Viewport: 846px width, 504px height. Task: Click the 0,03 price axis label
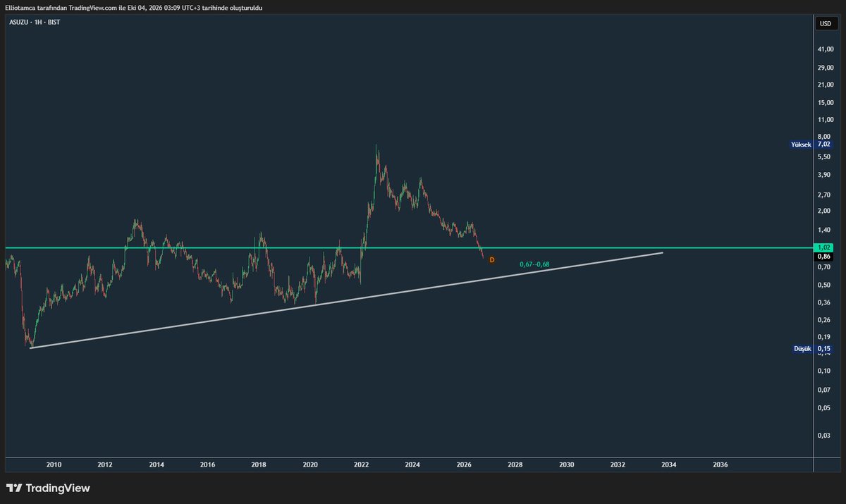(824, 436)
